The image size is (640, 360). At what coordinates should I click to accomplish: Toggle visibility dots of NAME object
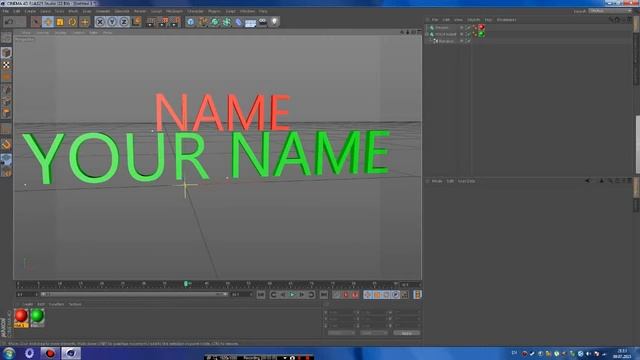[462, 27]
